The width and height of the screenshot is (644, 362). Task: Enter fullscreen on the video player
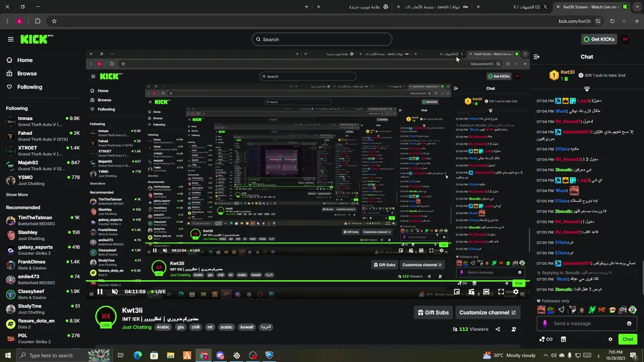pos(501,292)
